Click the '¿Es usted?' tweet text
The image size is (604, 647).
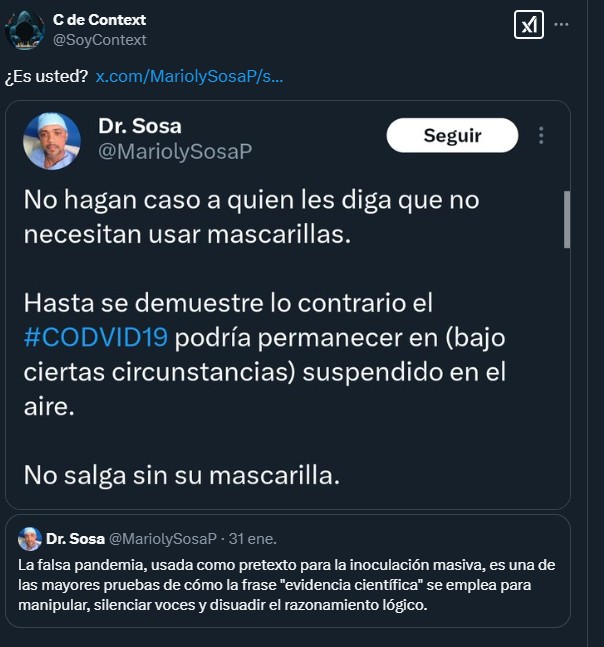pyautogui.click(x=46, y=77)
